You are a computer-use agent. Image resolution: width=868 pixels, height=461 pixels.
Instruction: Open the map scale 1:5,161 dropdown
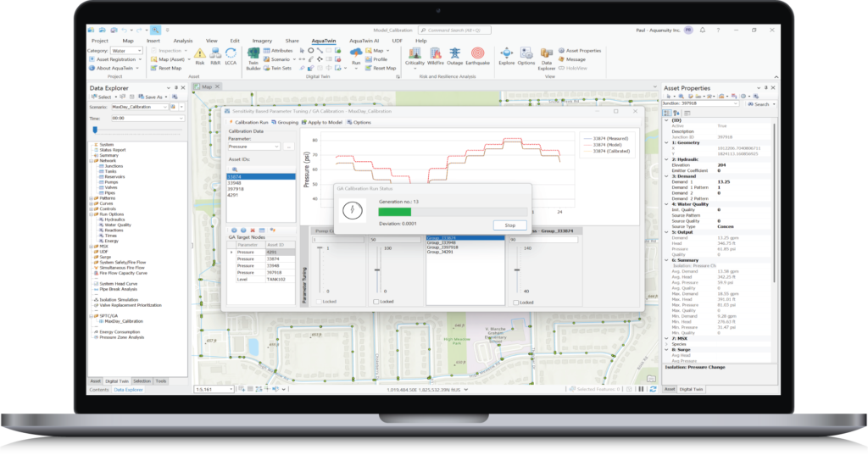214,389
